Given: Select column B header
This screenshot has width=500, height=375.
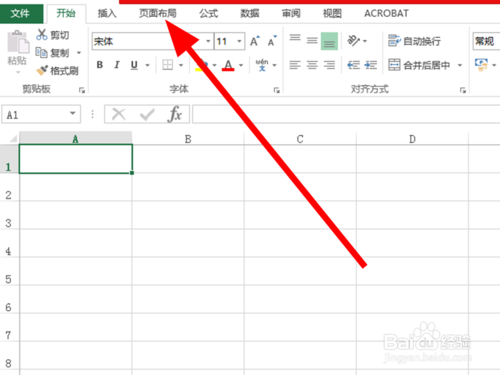Looking at the screenshot, I should (x=188, y=139).
